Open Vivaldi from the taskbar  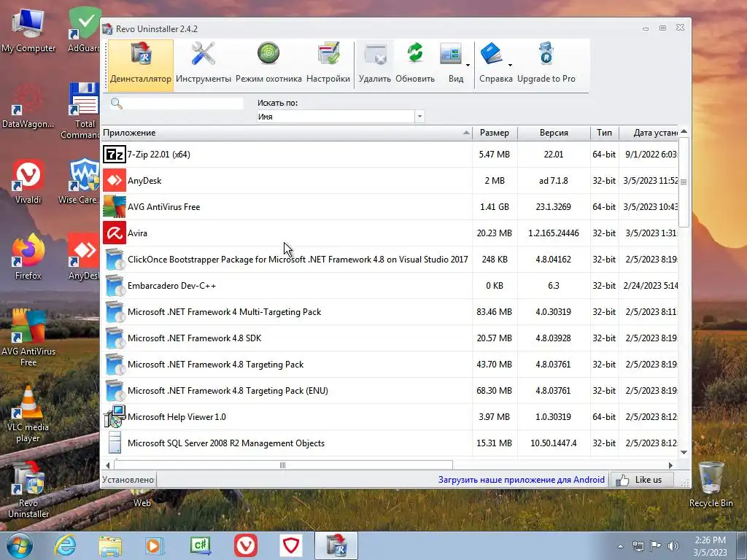click(246, 545)
